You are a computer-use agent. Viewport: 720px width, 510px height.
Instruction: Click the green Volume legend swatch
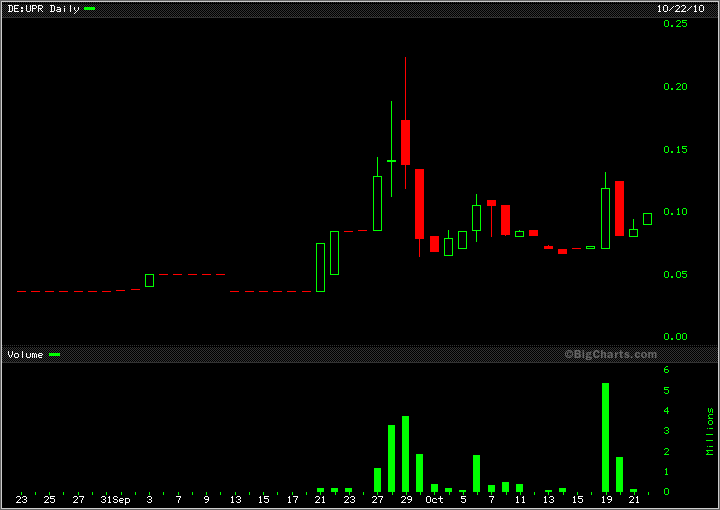[x=54, y=354]
